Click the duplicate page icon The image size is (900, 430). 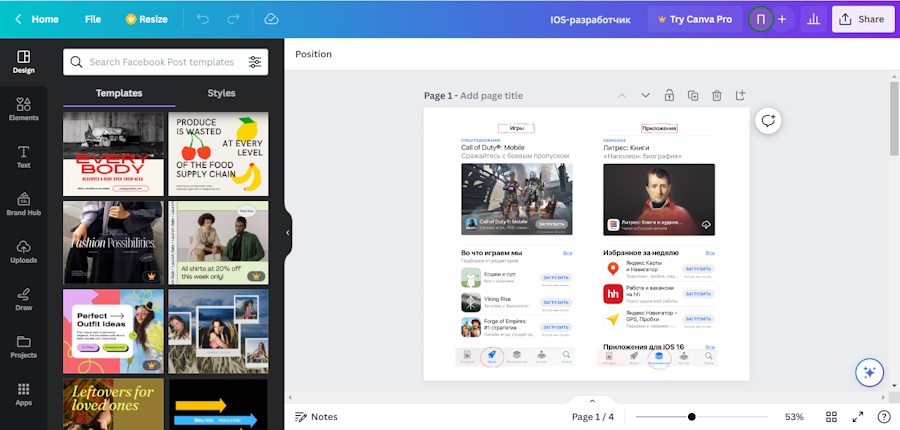(693, 96)
